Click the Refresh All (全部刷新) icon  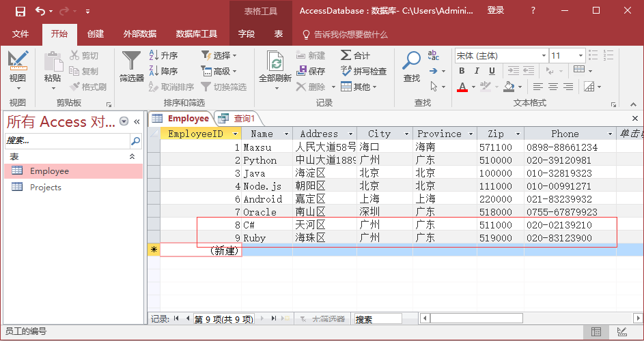pyautogui.click(x=275, y=63)
